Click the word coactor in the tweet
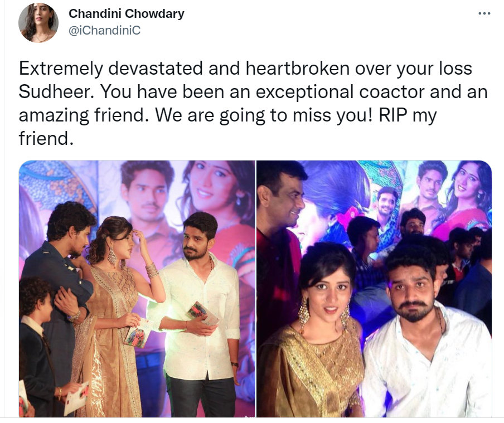This screenshot has height=423, width=504. [392, 92]
